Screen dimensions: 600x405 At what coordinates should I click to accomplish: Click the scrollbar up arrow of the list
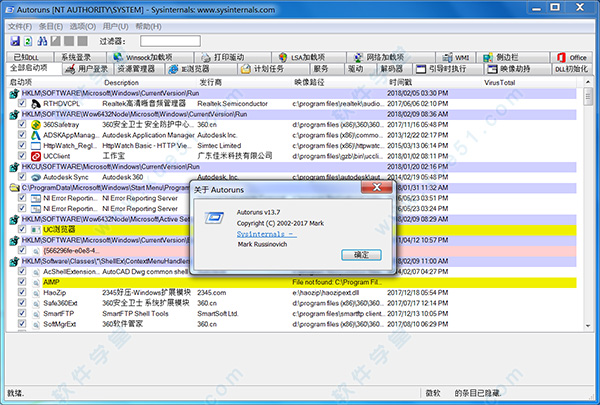(x=588, y=82)
